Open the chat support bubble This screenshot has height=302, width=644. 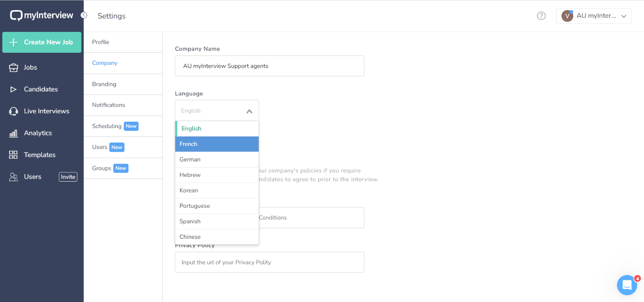[627, 285]
